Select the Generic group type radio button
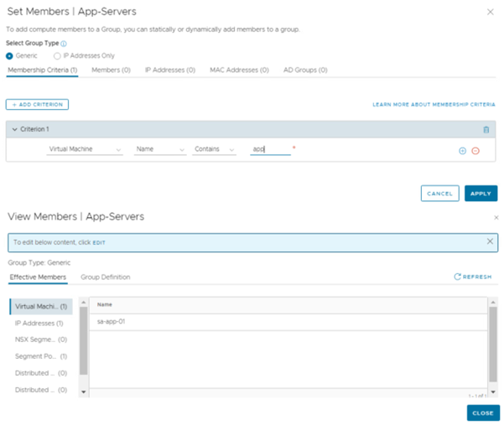This screenshot has width=504, height=425. tap(10, 55)
